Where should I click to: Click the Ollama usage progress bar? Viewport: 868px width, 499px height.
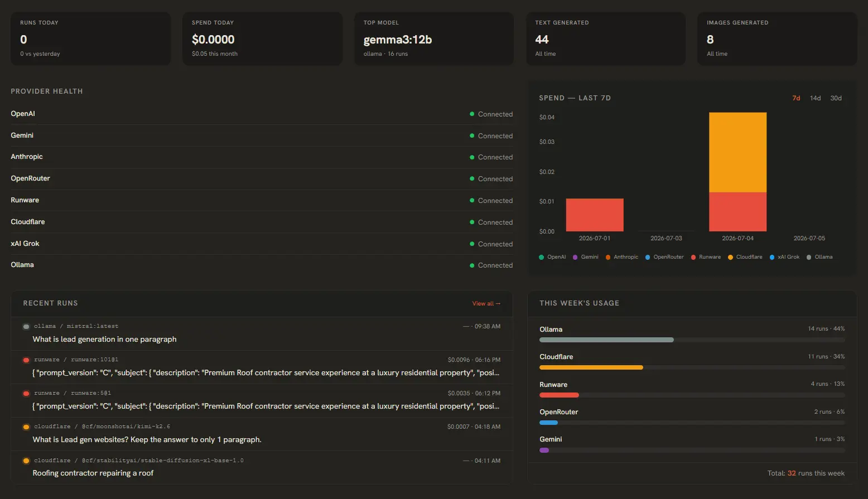coord(692,340)
